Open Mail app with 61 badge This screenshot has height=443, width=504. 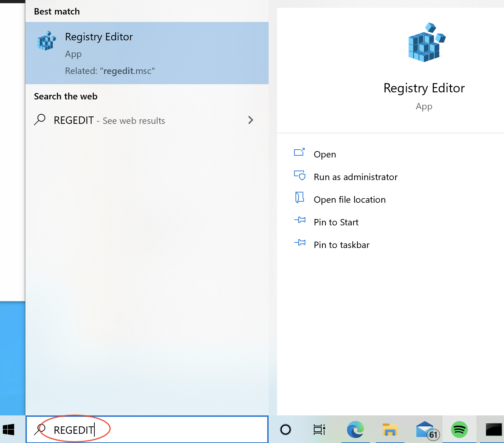(x=426, y=430)
